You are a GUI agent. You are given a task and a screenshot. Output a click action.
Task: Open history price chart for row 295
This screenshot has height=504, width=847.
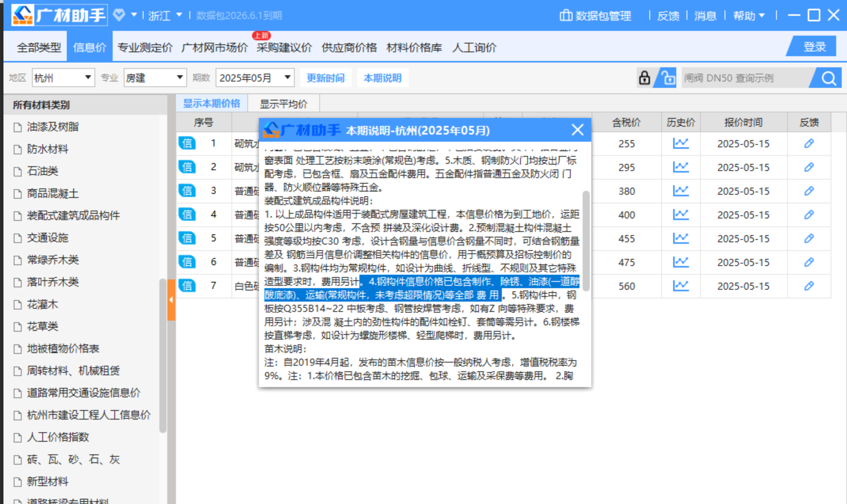680,167
